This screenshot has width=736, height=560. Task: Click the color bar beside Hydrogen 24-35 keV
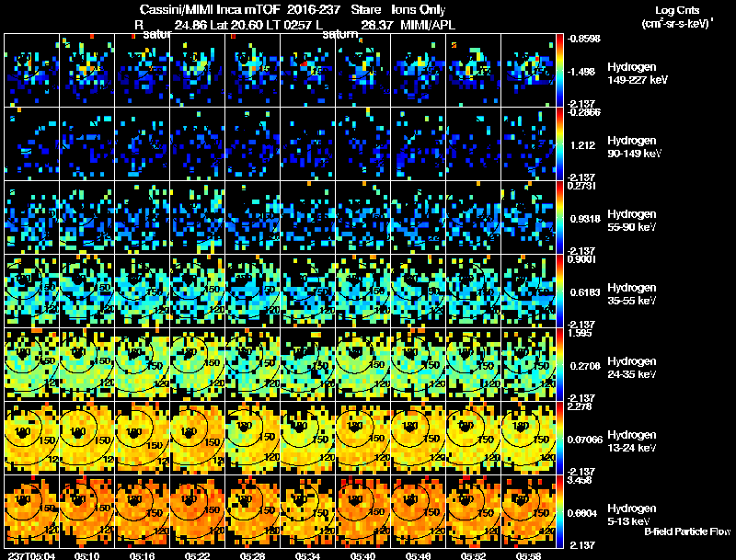pos(559,365)
